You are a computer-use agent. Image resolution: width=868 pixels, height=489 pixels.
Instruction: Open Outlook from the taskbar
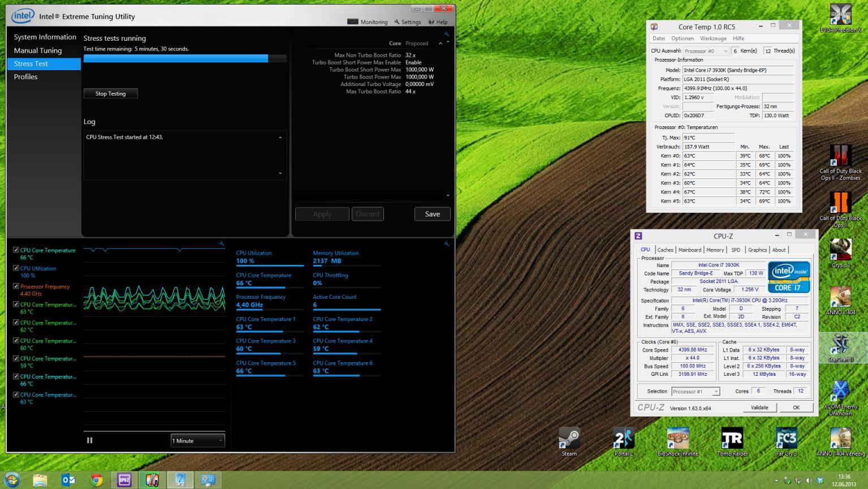tap(68, 480)
